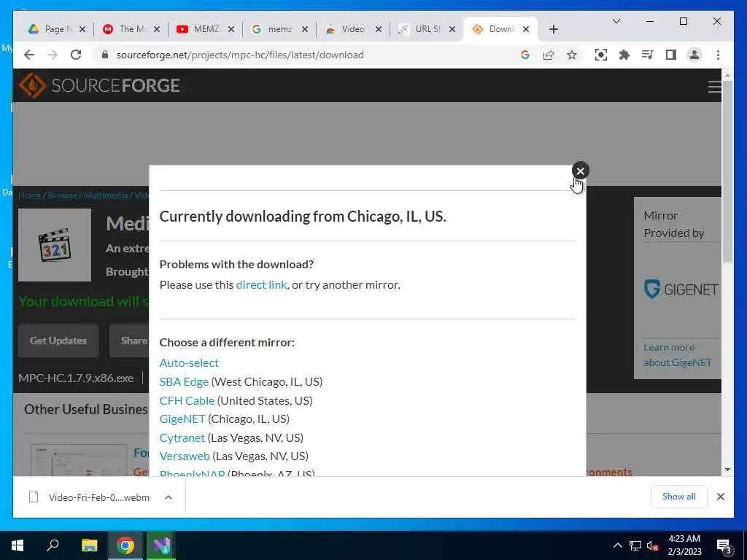
Task: Close the Downl SourceForge tab
Action: tap(526, 29)
